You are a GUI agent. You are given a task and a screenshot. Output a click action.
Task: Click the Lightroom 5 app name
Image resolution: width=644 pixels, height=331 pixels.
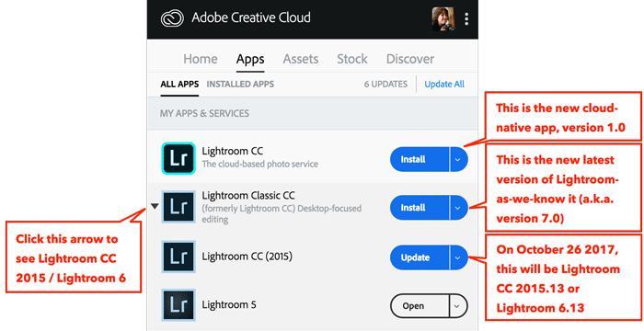tap(229, 304)
